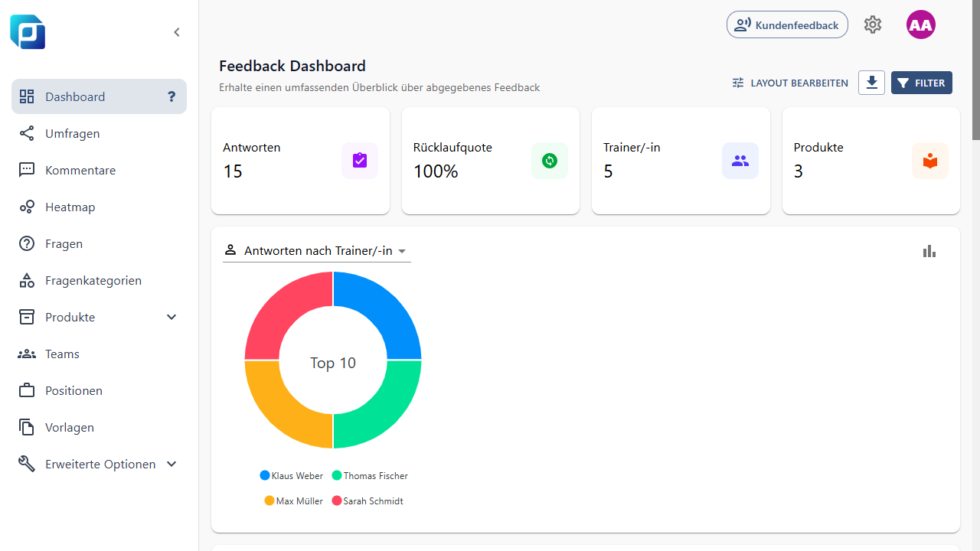The image size is (980, 551).
Task: Select the Antworten stat card
Action: 300,161
